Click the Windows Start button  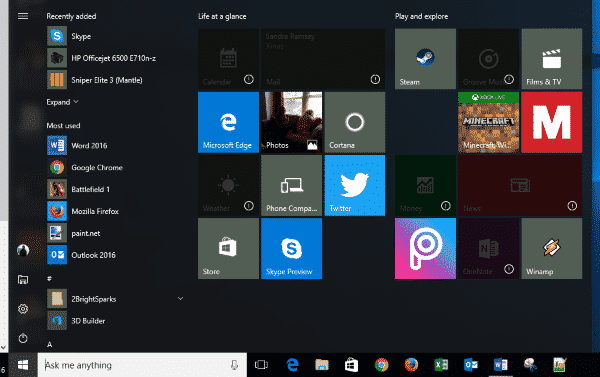coord(23,365)
